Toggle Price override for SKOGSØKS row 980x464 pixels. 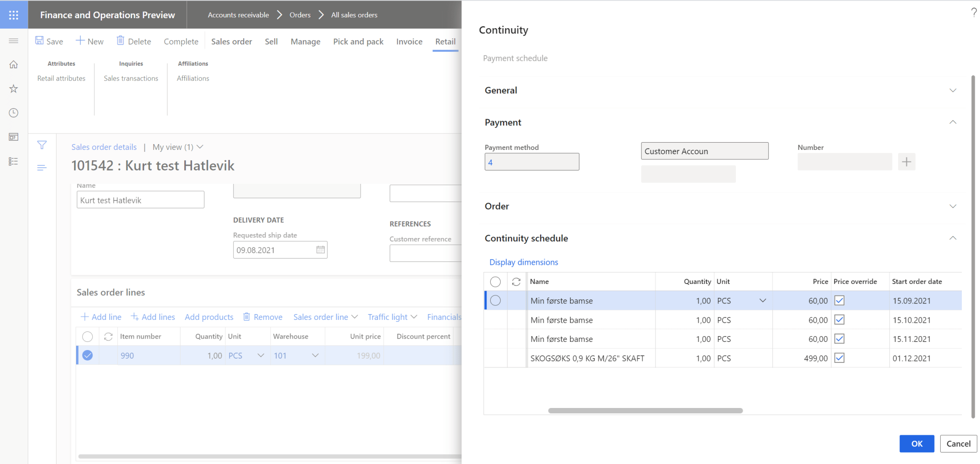tap(839, 358)
